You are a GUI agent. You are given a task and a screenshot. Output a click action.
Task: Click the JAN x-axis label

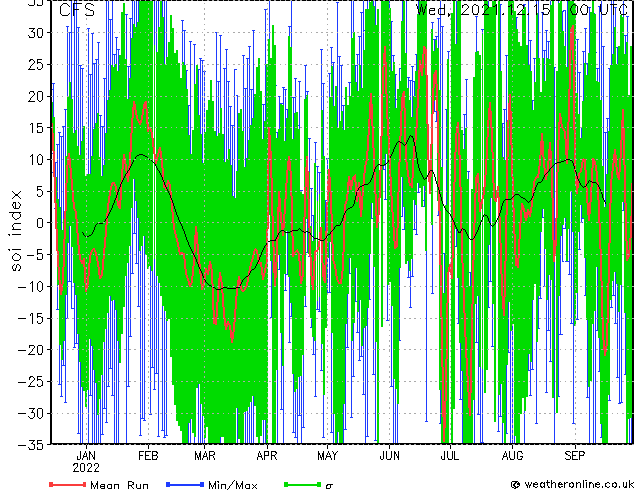(x=86, y=456)
